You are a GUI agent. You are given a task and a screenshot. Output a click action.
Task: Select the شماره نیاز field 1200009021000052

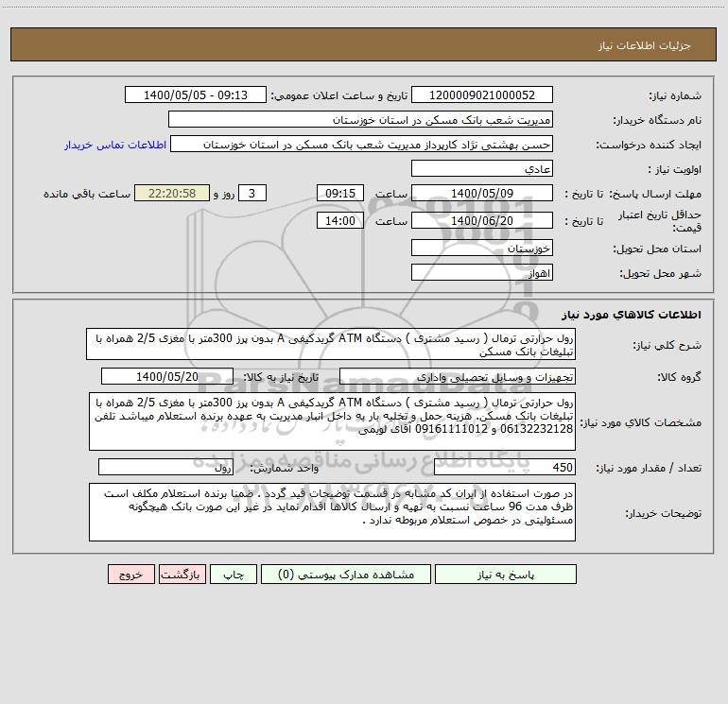click(482, 94)
